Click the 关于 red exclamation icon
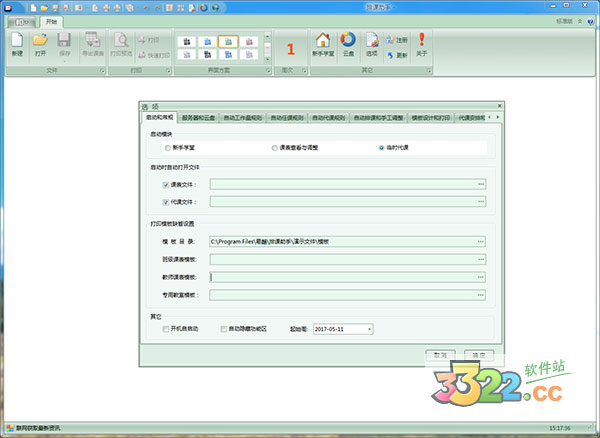Screen dimensions: 600x438 coord(422,45)
